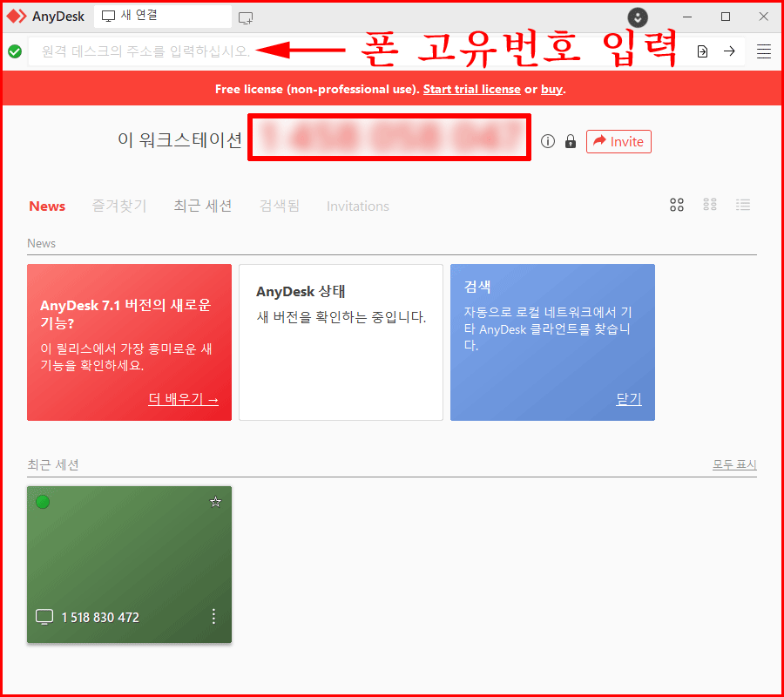Screen dimensions: 784x697
Task: Open the News tab
Action: tap(47, 206)
